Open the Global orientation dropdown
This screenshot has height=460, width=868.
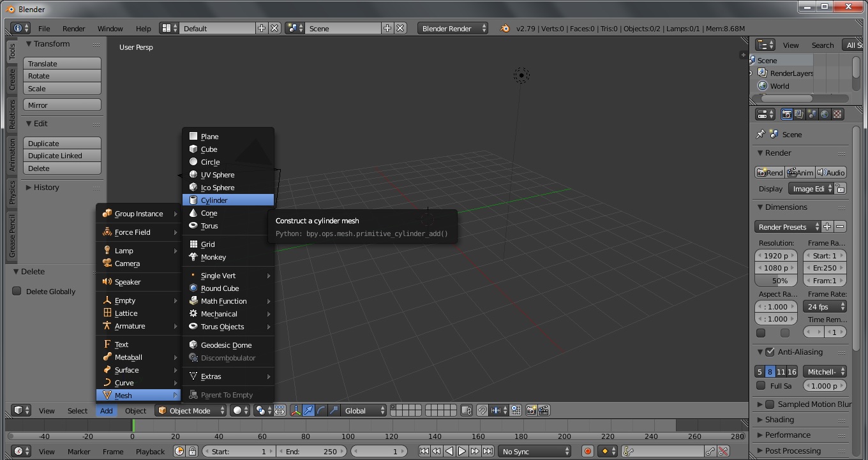(x=364, y=410)
